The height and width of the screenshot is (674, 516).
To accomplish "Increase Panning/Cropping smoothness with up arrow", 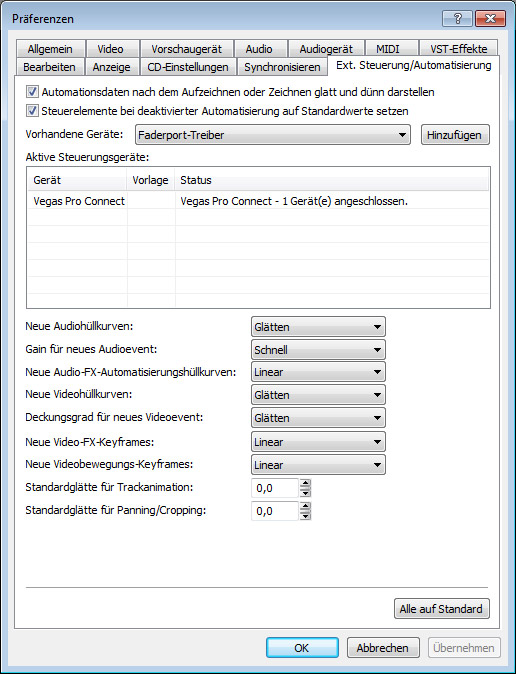I will pyautogui.click(x=305, y=506).
